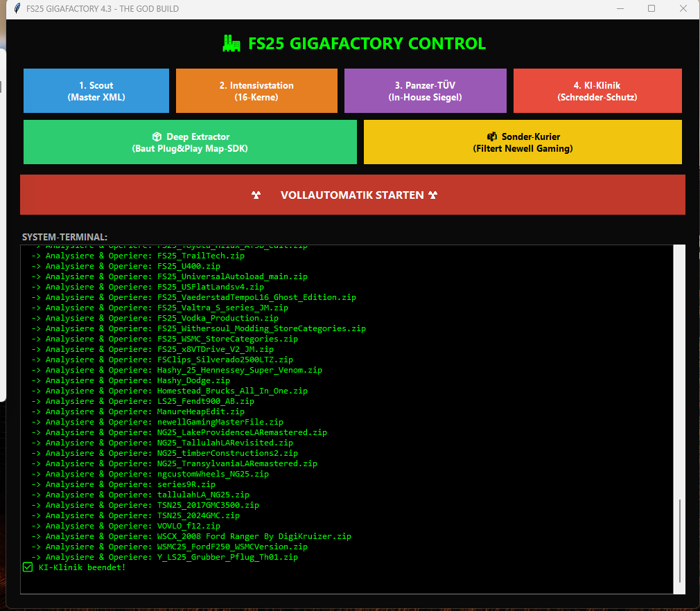Click the cube icon on Deep Extractor
700x611 pixels.
point(157,137)
